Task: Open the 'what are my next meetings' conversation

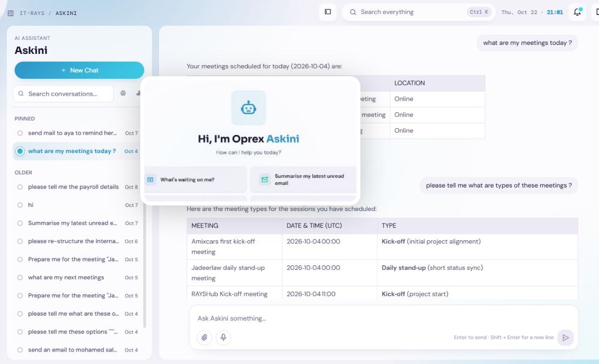Action: tap(78, 278)
